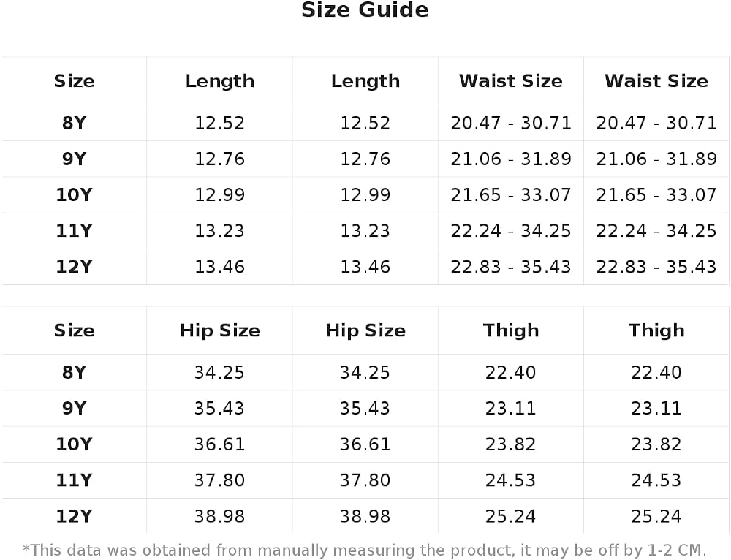The image size is (731, 560).
Task: Click the 36.61 value under second Hip Size
Action: 365,444
